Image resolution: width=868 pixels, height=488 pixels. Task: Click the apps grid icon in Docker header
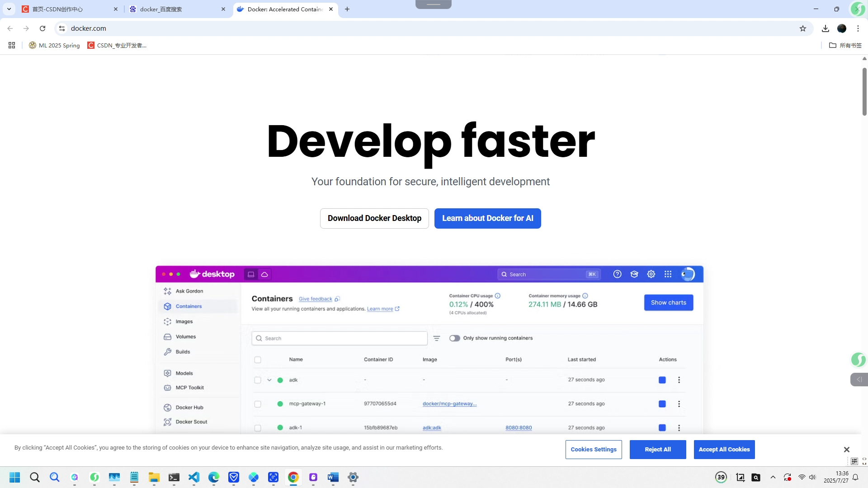(x=668, y=274)
